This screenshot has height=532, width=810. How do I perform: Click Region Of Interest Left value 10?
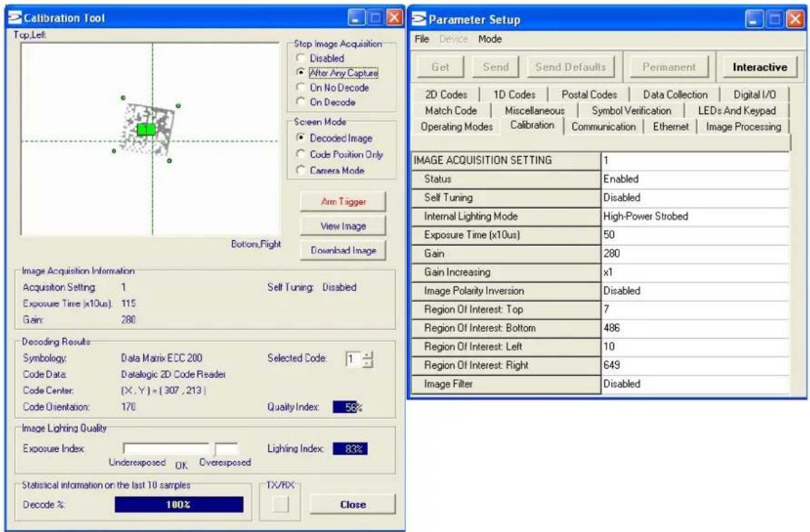(x=695, y=346)
